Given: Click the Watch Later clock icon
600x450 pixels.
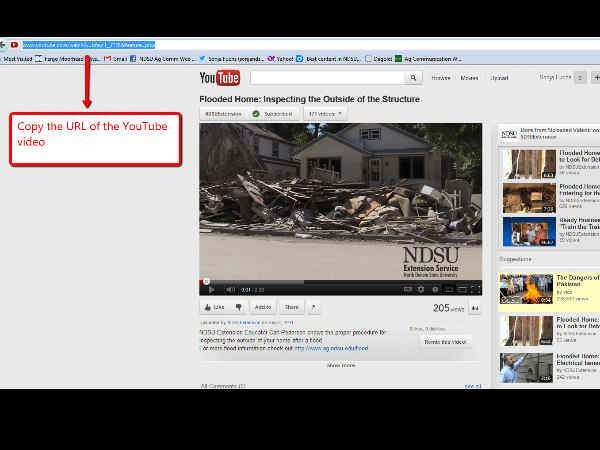Looking at the screenshot, I should pyautogui.click(x=435, y=289).
